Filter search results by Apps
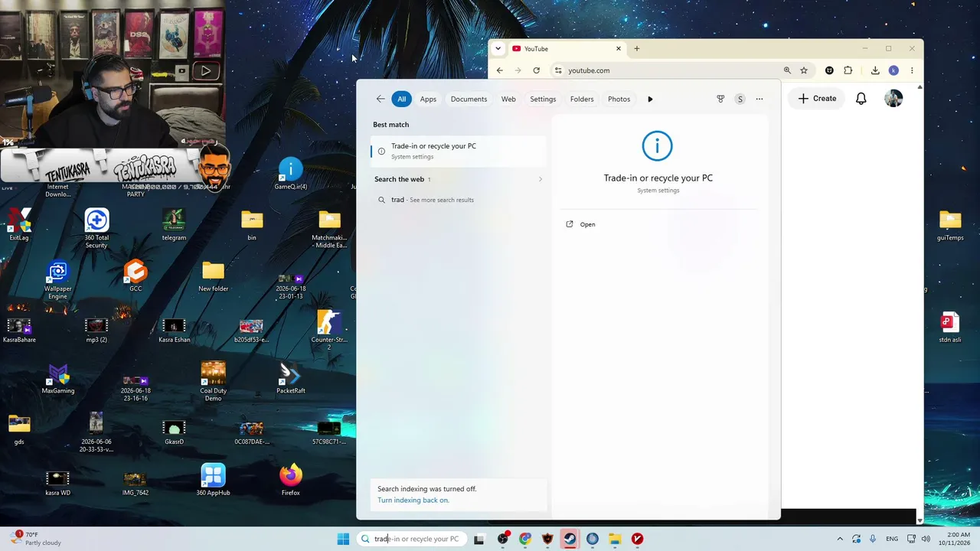This screenshot has height=551, width=980. tap(428, 99)
